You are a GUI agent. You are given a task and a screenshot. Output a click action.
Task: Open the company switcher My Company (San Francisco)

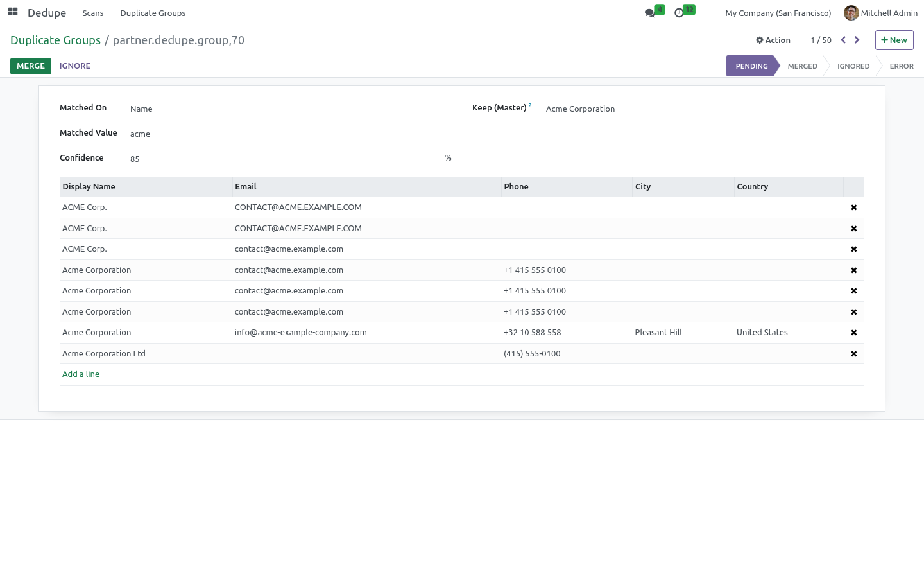coord(778,13)
